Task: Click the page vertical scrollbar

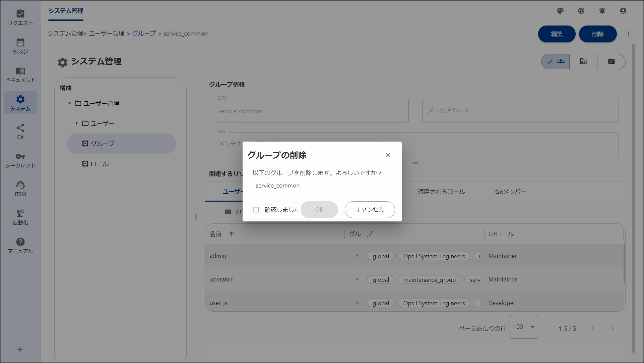Action: click(x=633, y=198)
